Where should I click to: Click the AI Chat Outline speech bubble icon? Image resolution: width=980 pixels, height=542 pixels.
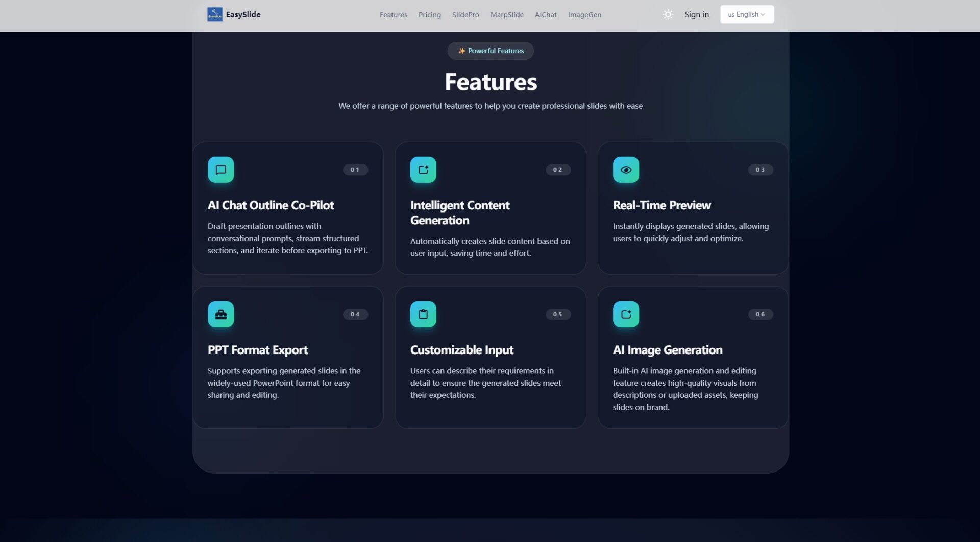220,170
